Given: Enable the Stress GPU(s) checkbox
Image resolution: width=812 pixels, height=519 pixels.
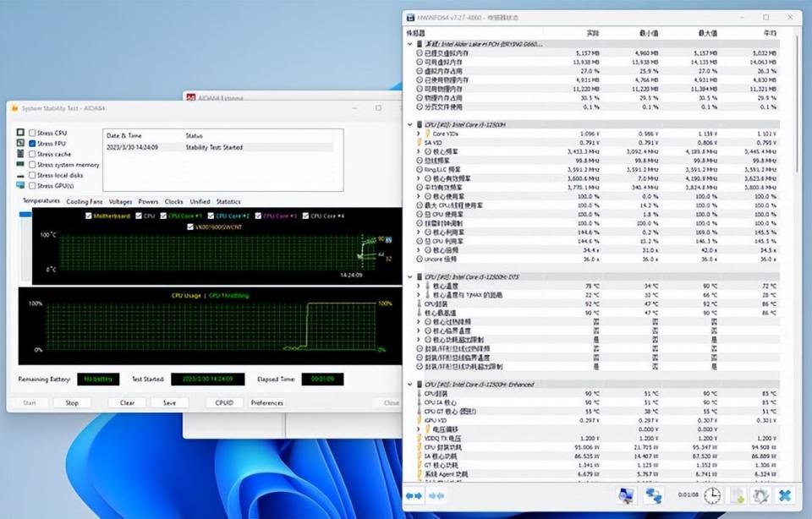Looking at the screenshot, I should 33,186.
